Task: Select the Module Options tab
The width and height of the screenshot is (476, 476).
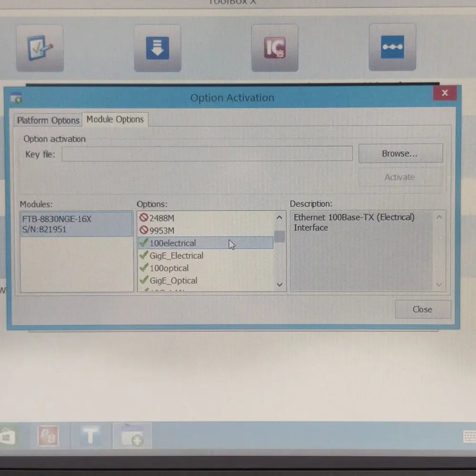Action: [115, 119]
